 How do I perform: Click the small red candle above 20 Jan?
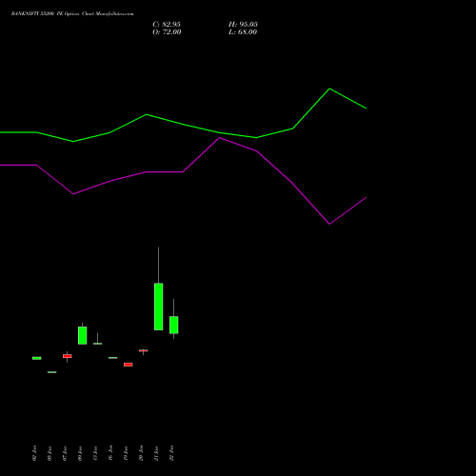[144, 350]
